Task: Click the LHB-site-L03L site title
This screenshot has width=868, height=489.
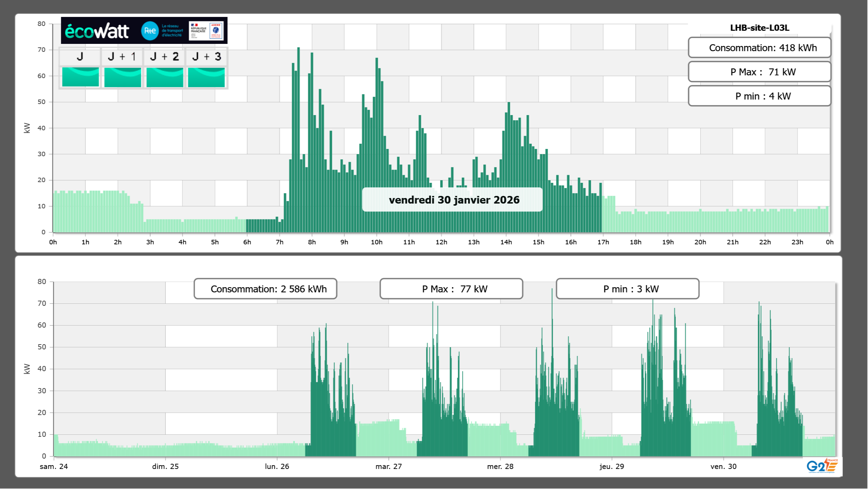Action: [759, 28]
